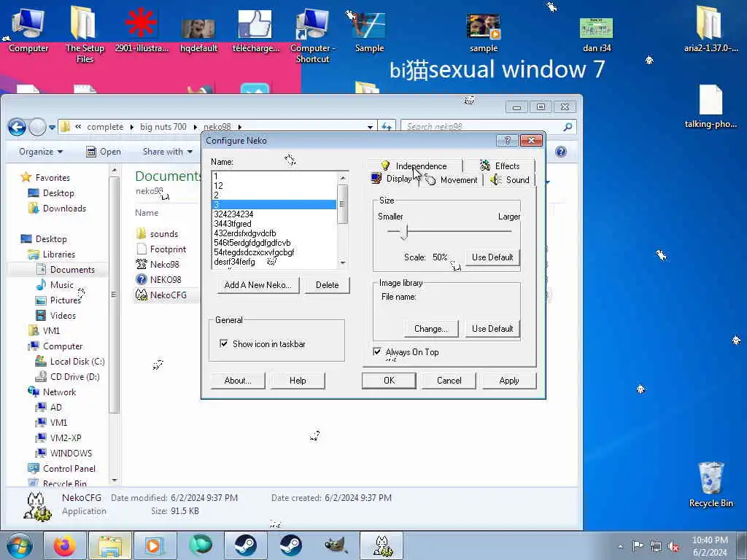Open the Effects tab

pos(500,166)
